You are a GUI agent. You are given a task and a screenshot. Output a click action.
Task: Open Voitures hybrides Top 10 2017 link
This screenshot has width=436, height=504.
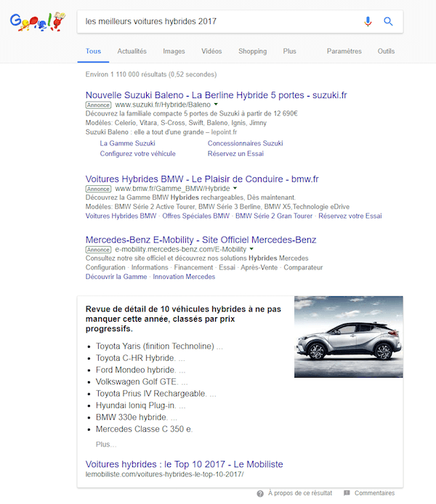pyautogui.click(x=185, y=465)
